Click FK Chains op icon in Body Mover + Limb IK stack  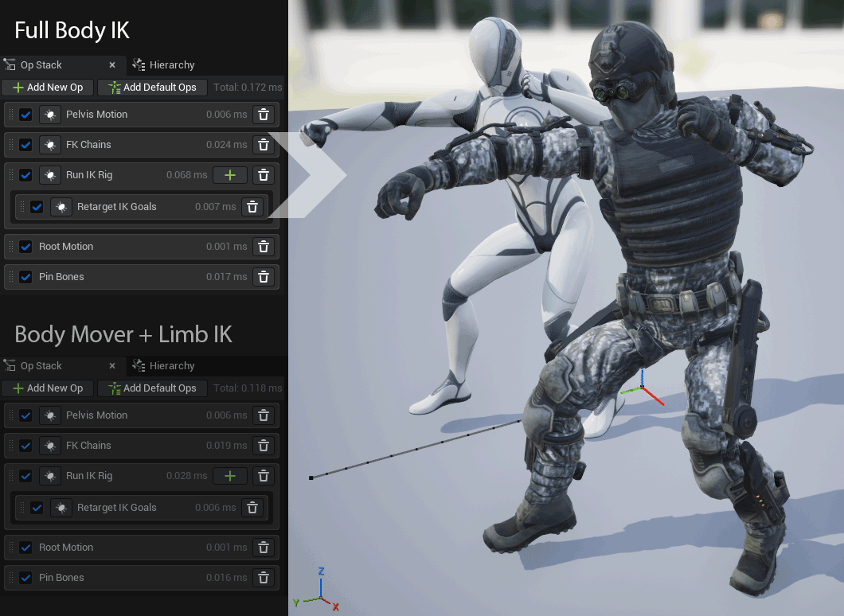tap(50, 446)
